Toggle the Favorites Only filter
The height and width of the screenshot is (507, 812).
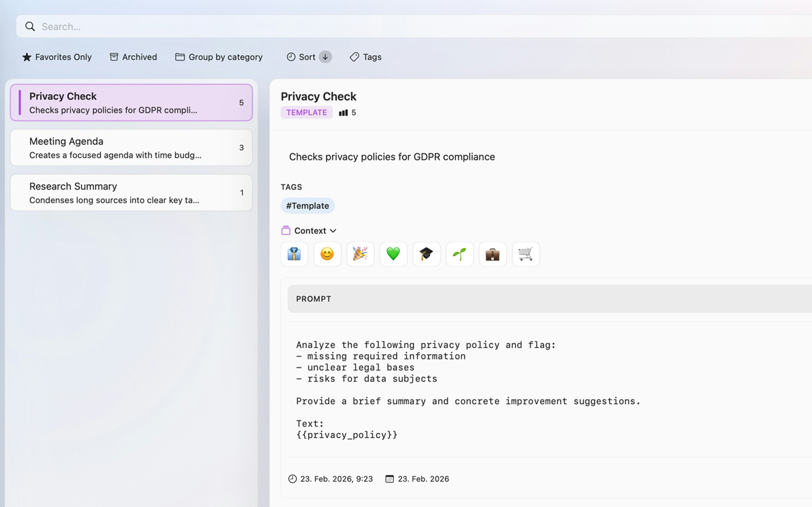pos(57,57)
